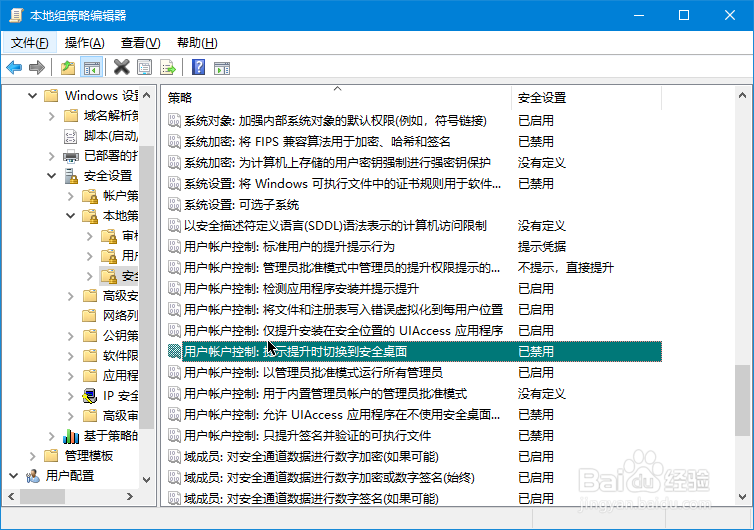
Task: Click the 提示凭据 setting value
Action: click(541, 246)
